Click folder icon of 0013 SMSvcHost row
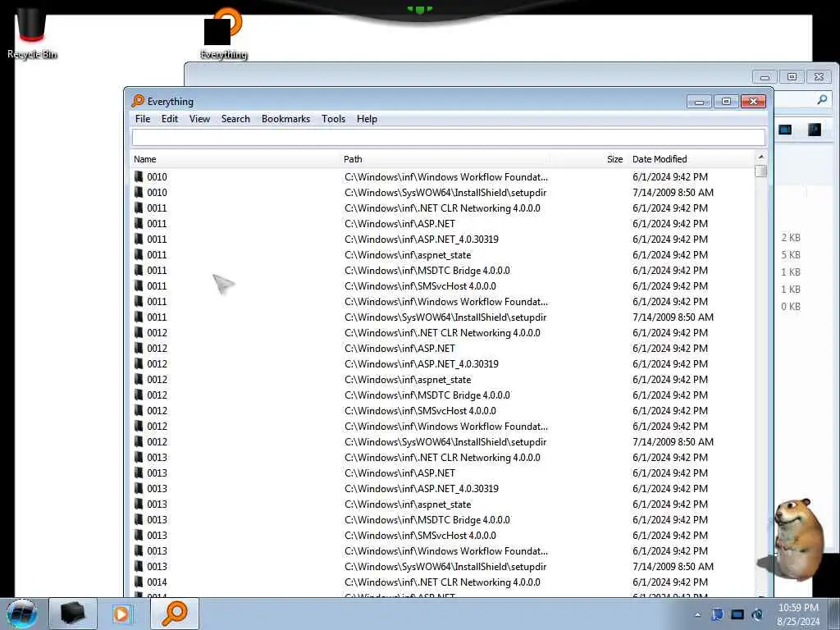Image resolution: width=840 pixels, height=630 pixels. (139, 535)
